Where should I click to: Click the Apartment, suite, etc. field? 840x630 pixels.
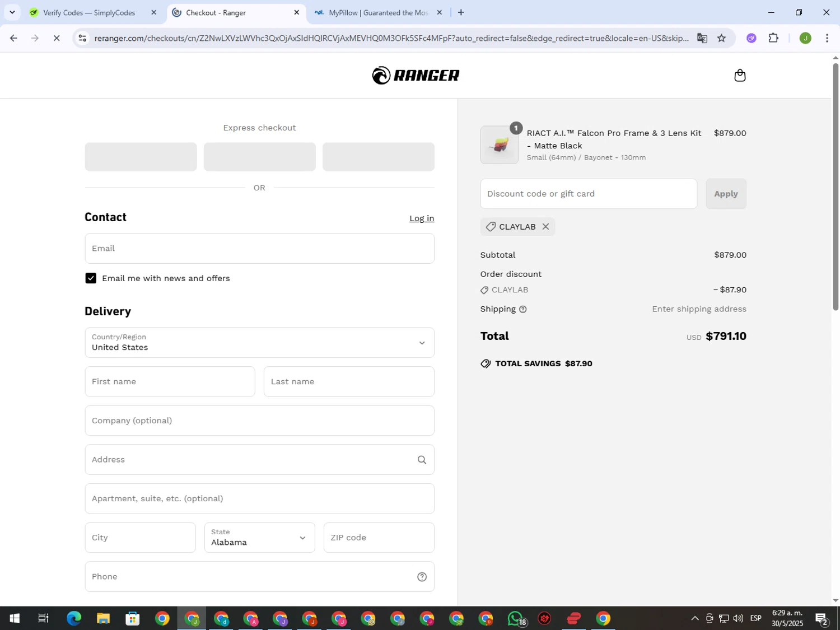[x=259, y=498]
